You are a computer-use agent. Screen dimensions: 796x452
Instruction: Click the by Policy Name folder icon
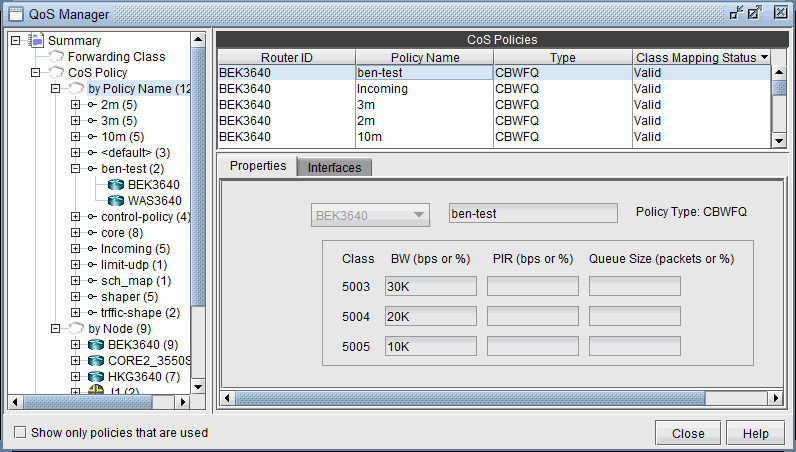pos(75,89)
